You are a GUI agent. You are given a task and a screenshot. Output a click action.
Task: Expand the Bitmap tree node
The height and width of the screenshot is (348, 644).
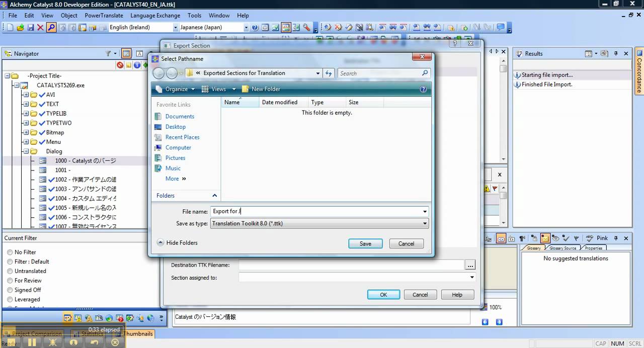[26, 133]
